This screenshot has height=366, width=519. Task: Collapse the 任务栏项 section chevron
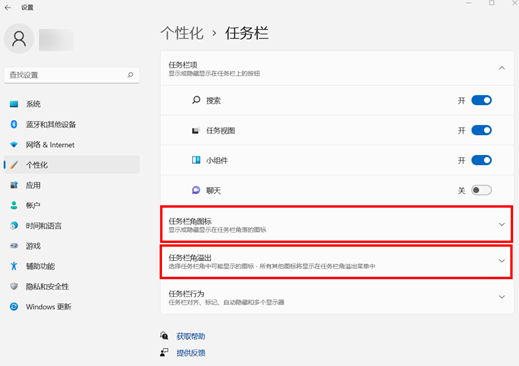point(502,68)
